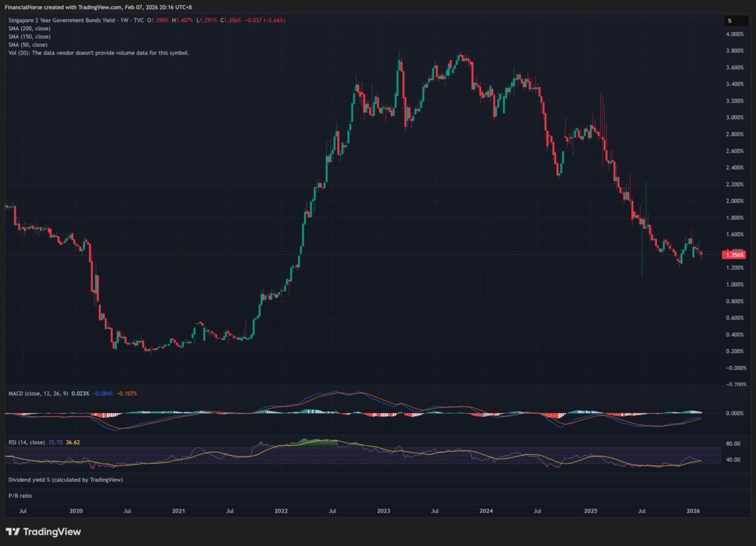The height and width of the screenshot is (546, 756).
Task: Click the 2024 label on time axis
Action: coord(486,511)
